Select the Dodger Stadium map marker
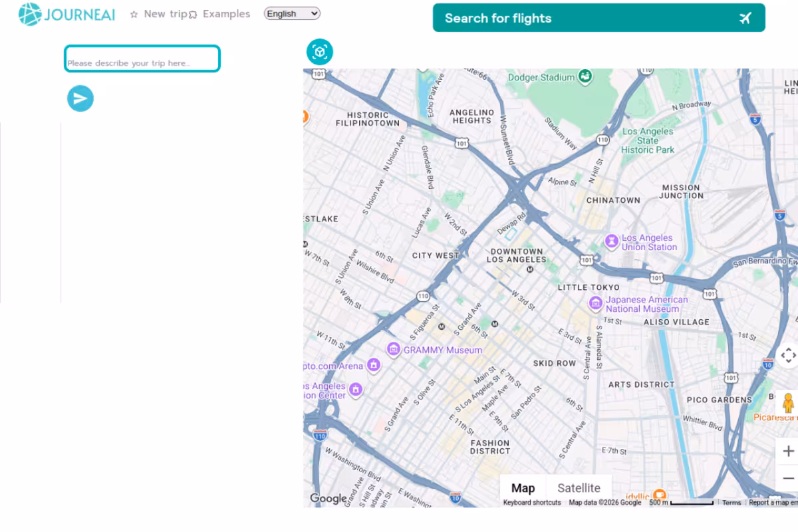This screenshot has height=532, width=798. [x=585, y=76]
